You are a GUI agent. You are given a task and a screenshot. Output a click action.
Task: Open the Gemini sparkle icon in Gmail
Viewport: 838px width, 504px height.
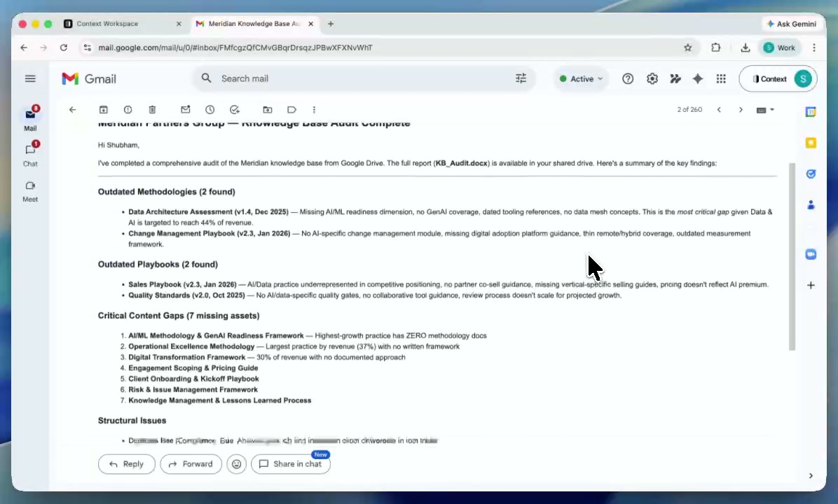point(697,78)
